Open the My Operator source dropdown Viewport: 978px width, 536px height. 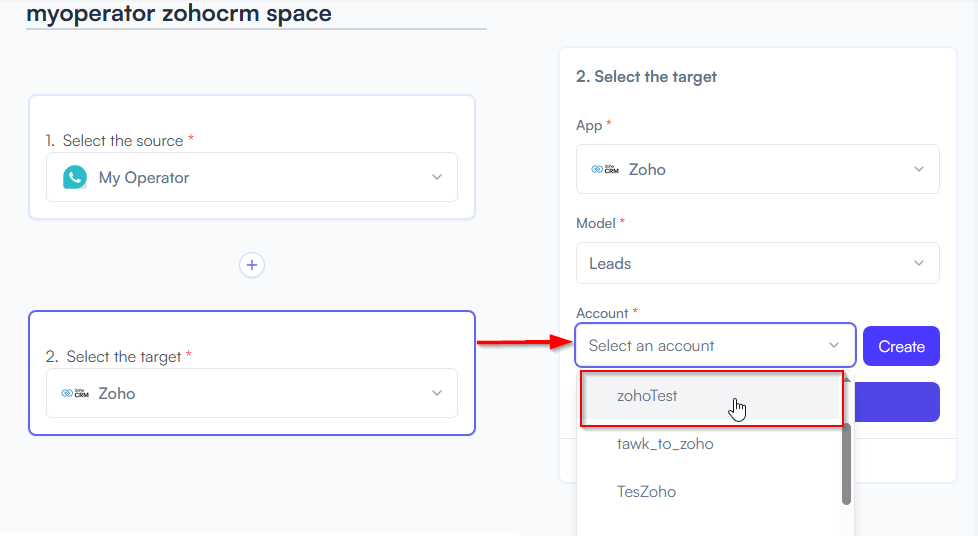coord(252,177)
